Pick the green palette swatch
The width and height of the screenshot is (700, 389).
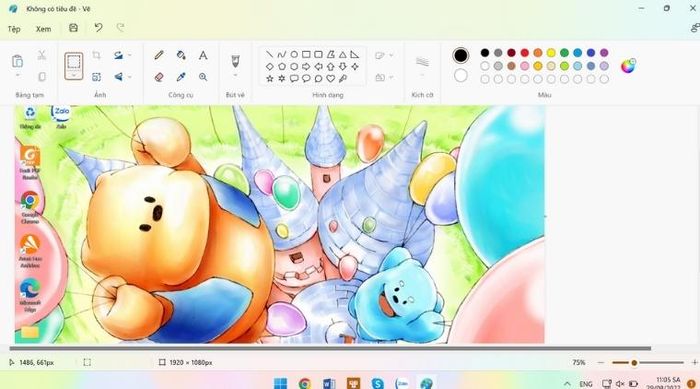click(x=564, y=53)
